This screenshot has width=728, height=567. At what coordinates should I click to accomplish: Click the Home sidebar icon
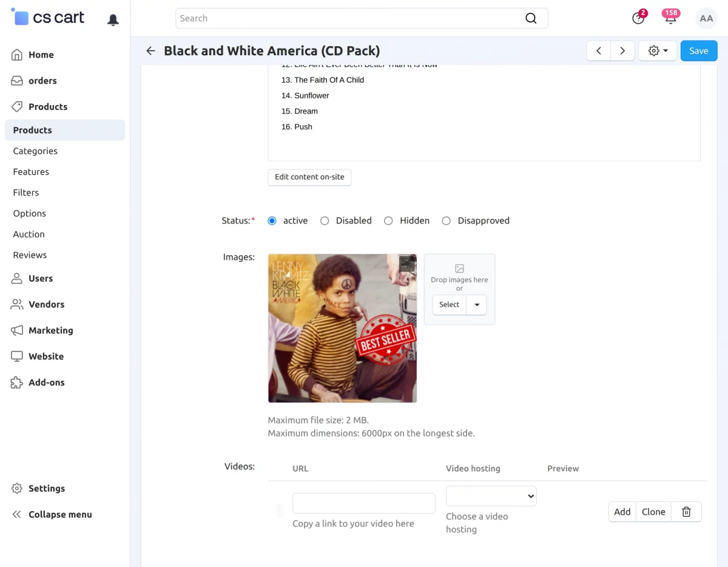click(17, 55)
